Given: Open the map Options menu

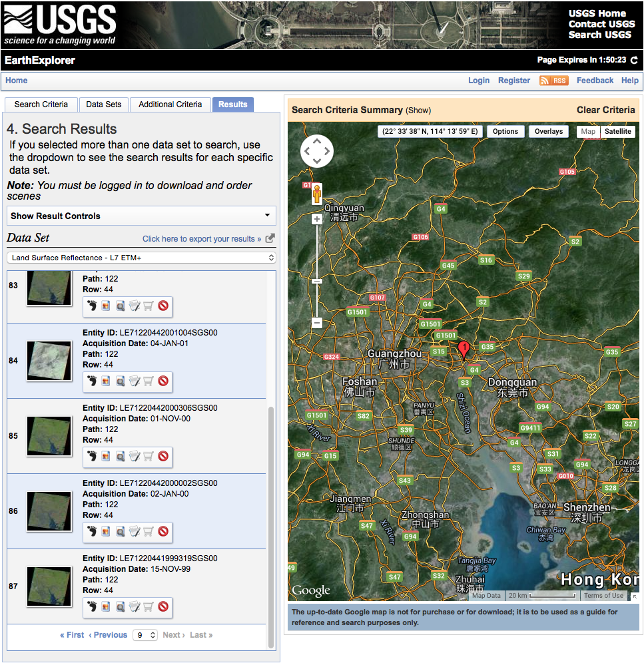Looking at the screenshot, I should point(505,132).
